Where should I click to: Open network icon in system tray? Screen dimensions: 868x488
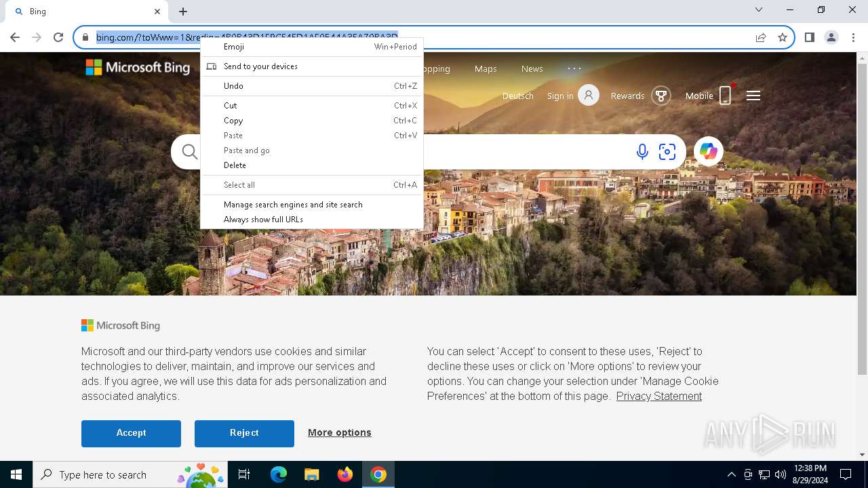pyautogui.click(x=764, y=474)
